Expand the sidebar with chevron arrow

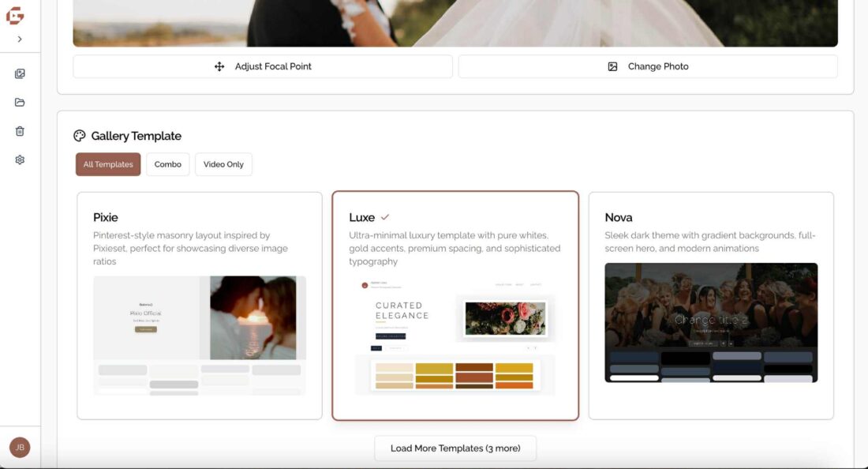[20, 39]
